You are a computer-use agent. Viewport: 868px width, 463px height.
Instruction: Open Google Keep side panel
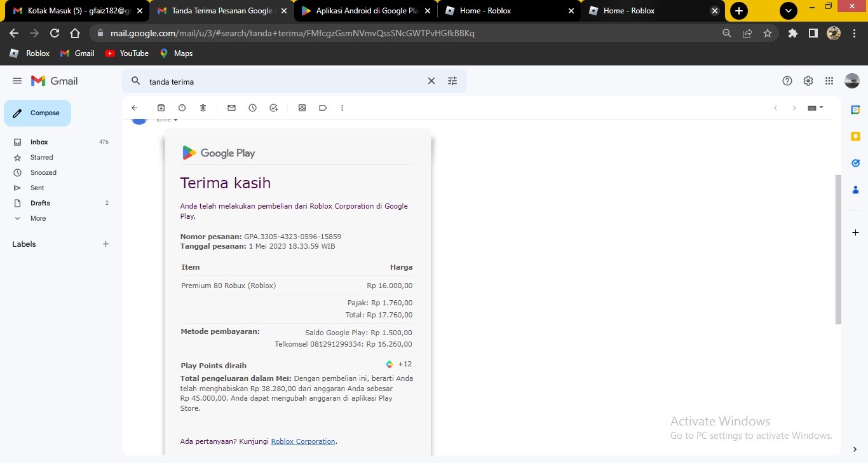[855, 137]
